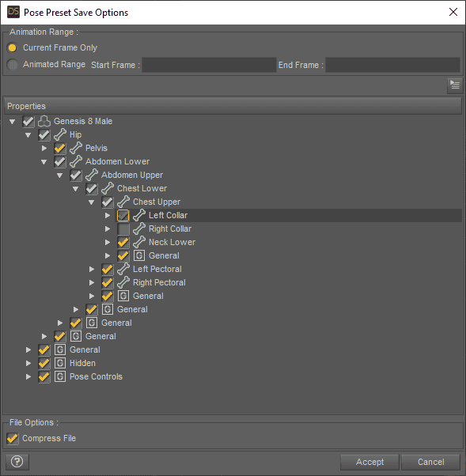Expand the Right Pectoral node
This screenshot has height=476, width=466.
pyautogui.click(x=92, y=282)
